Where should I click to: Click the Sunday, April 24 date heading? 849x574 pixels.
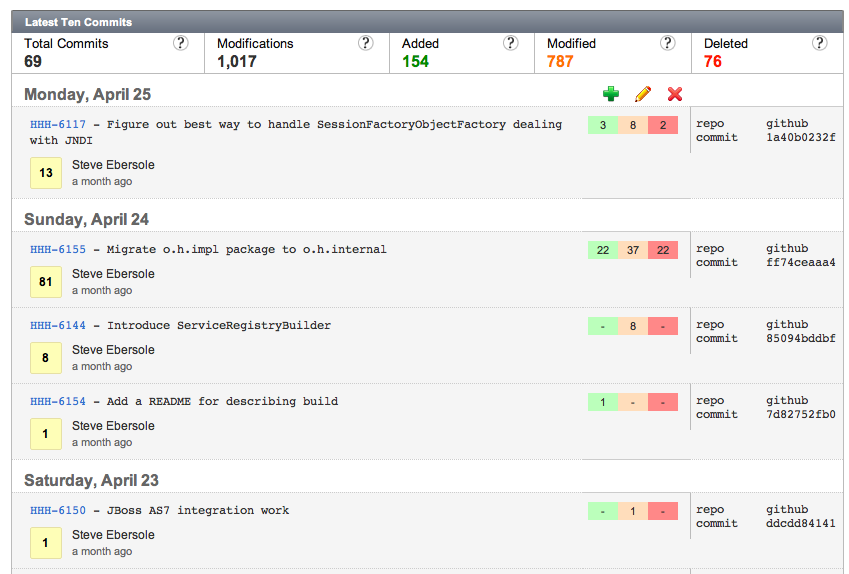pos(87,219)
